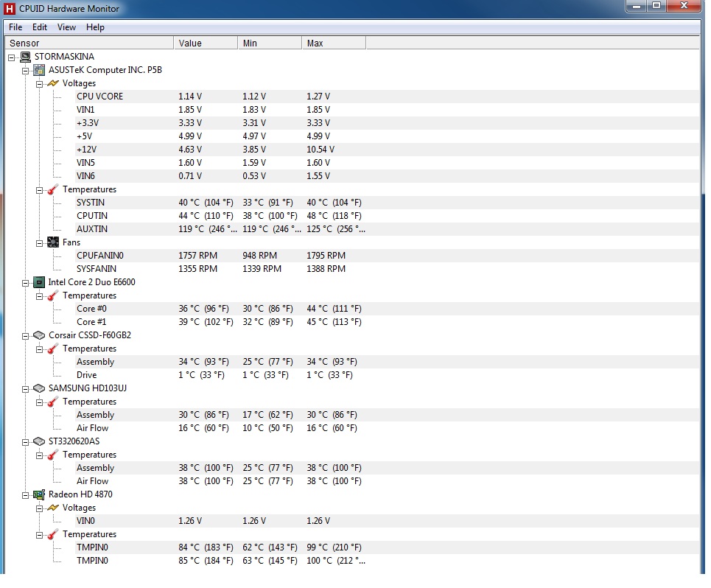Screen dimensions: 711x588
Task: Select the Corsair Drive temperature row
Action: point(388,375)
